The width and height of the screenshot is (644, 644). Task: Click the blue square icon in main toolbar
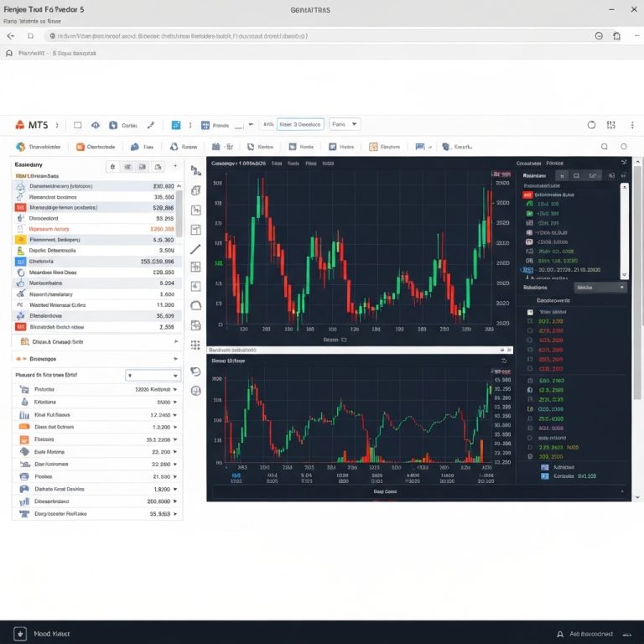click(176, 125)
